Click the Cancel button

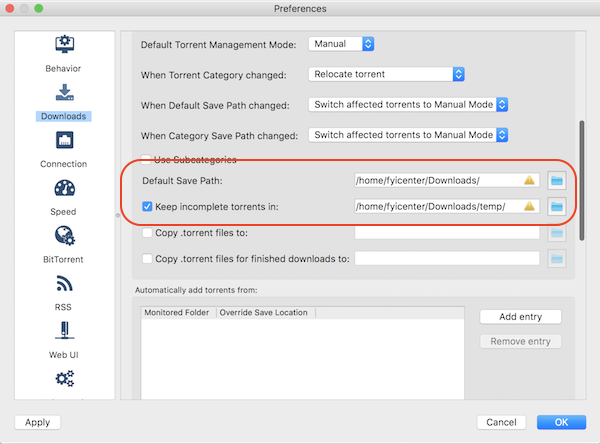(x=501, y=422)
